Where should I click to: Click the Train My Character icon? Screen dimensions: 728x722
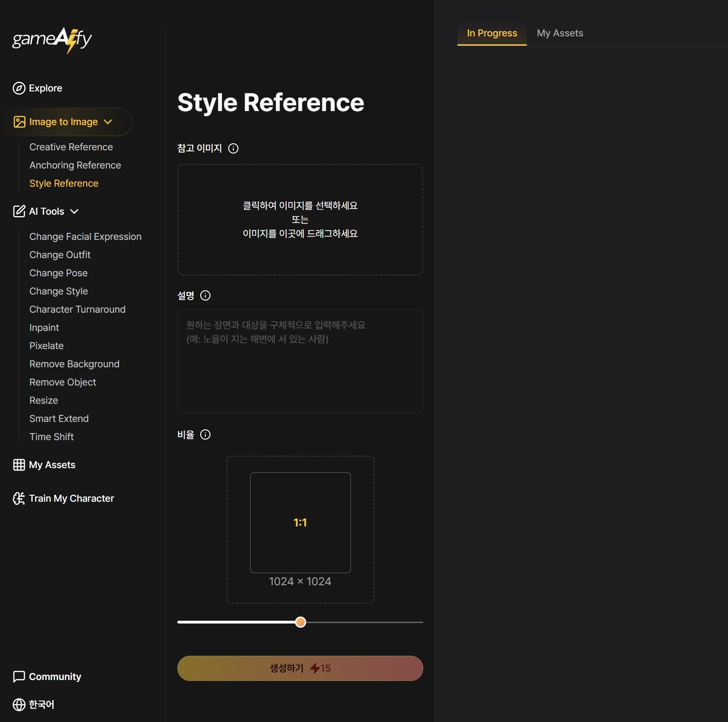(19, 498)
